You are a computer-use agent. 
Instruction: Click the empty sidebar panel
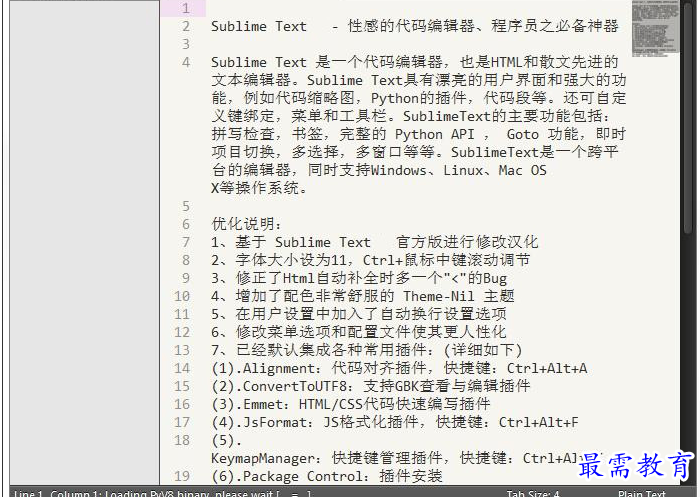click(x=84, y=242)
